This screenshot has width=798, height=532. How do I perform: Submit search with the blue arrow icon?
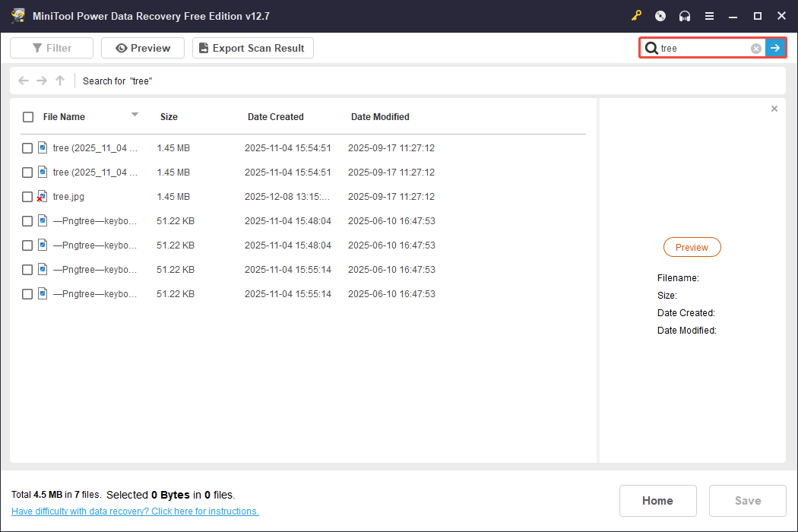click(x=775, y=47)
